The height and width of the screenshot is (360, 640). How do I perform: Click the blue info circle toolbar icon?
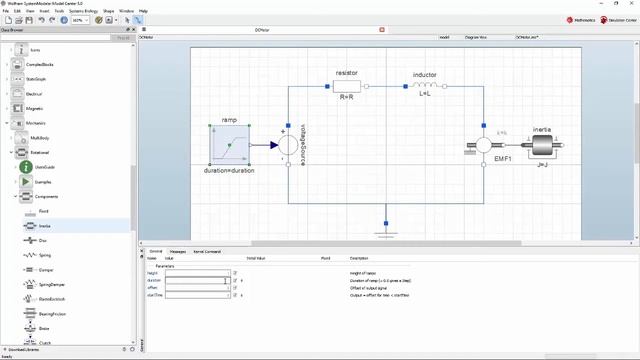64,20
